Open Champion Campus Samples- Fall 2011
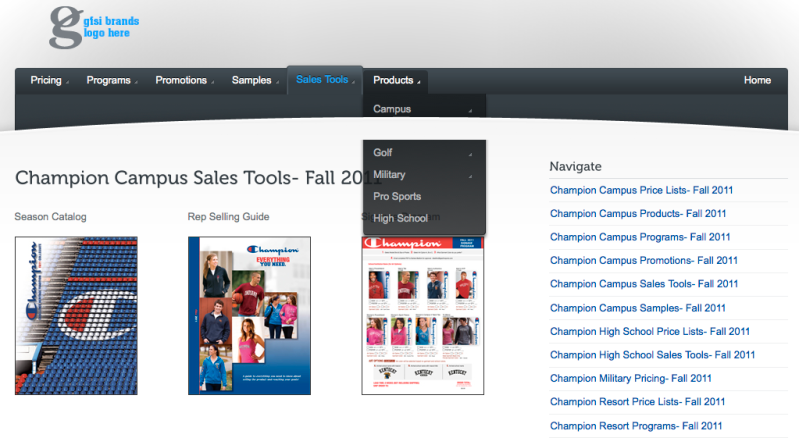Image resolution: width=799 pixels, height=438 pixels. [x=637, y=308]
